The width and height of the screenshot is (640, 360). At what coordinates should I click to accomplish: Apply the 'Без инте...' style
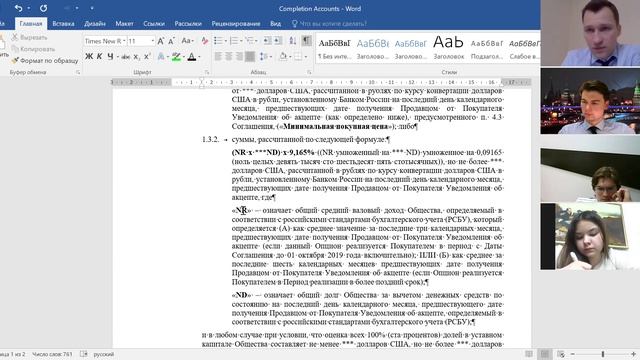(334, 49)
